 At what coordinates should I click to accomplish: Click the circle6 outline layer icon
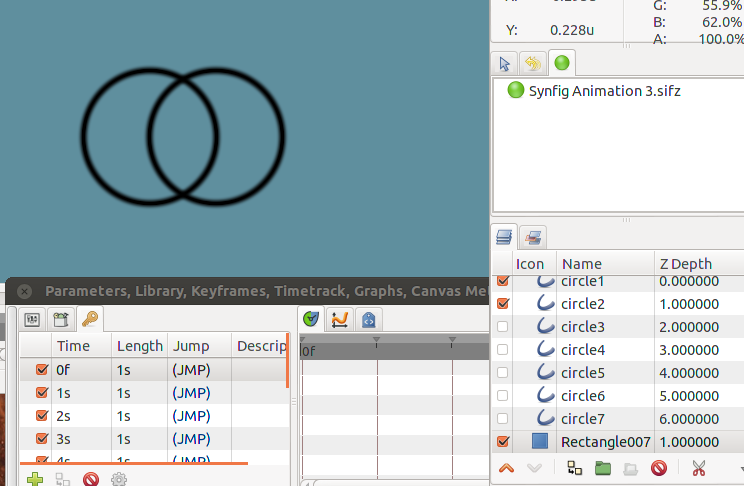[x=545, y=395]
